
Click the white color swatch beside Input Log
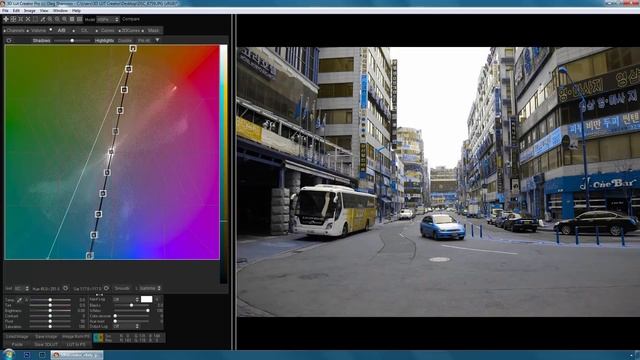point(147,300)
